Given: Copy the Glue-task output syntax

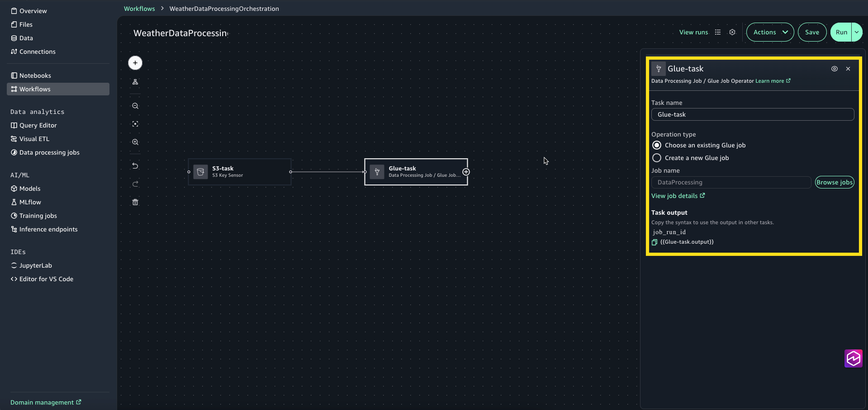Looking at the screenshot, I should pyautogui.click(x=655, y=242).
